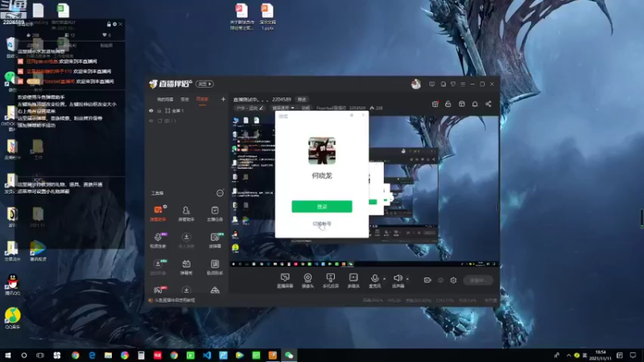This screenshot has height=362, width=644.
Task: Click the 切换账号 link in WeChat dialog
Action: [321, 224]
